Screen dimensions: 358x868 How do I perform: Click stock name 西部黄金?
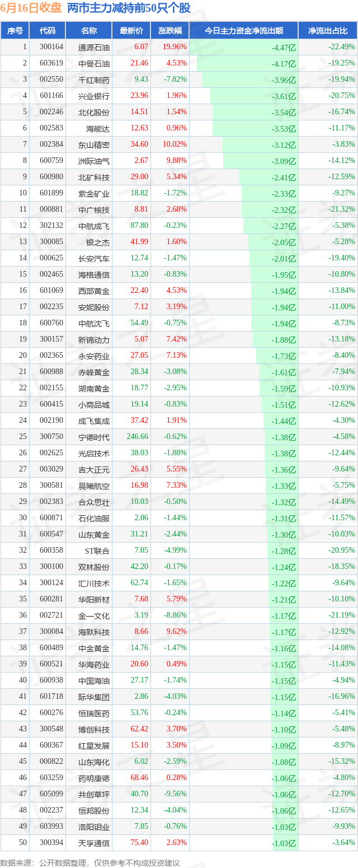click(94, 291)
